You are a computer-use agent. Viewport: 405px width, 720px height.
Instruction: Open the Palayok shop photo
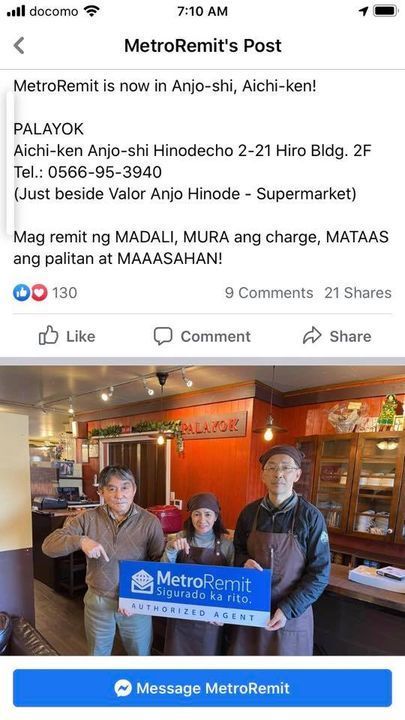coord(202,510)
